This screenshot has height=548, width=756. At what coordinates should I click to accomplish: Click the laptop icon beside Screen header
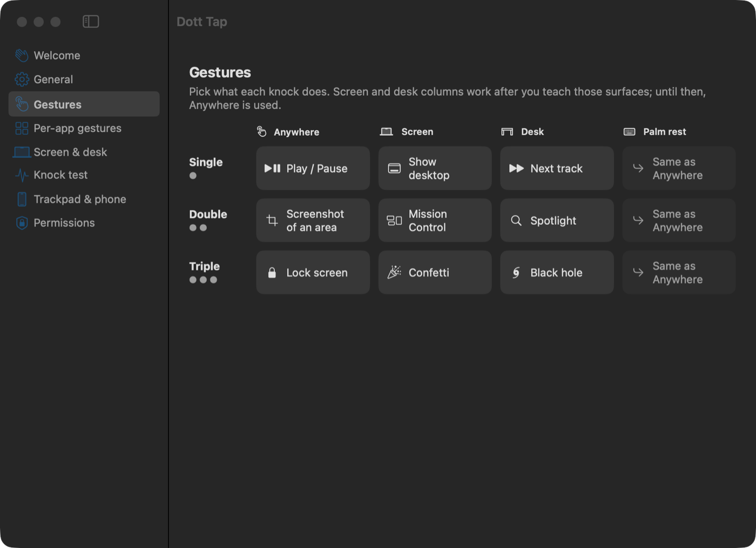click(386, 132)
